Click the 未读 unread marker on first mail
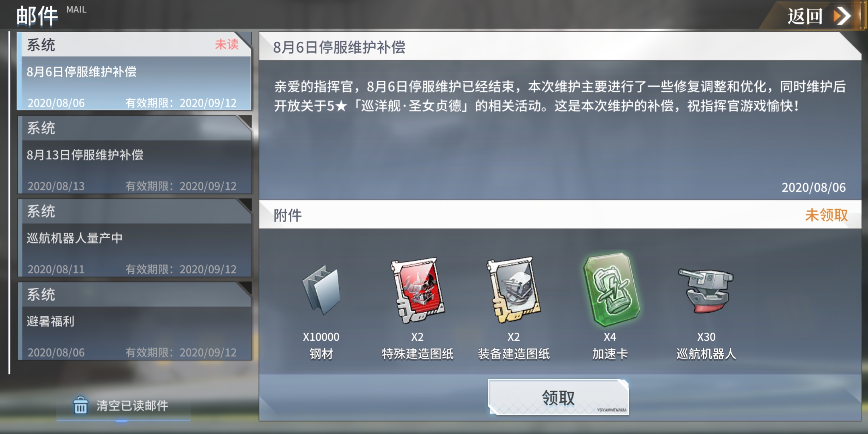The image size is (868, 434). pos(227,44)
